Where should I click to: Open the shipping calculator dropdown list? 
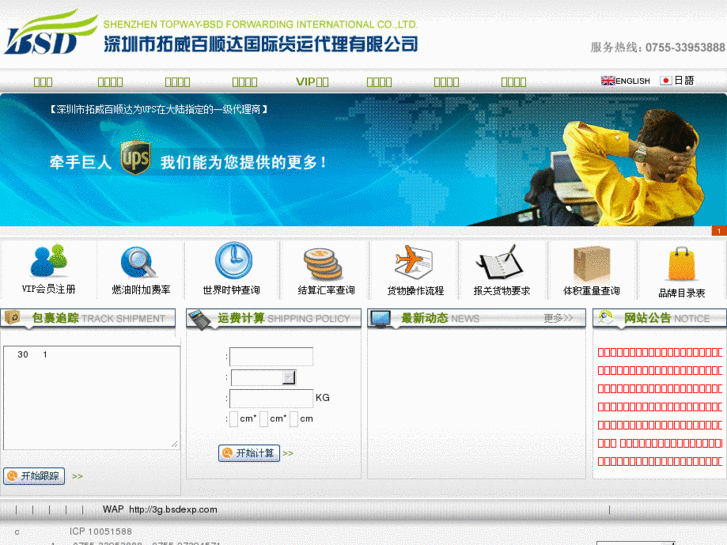point(263,378)
